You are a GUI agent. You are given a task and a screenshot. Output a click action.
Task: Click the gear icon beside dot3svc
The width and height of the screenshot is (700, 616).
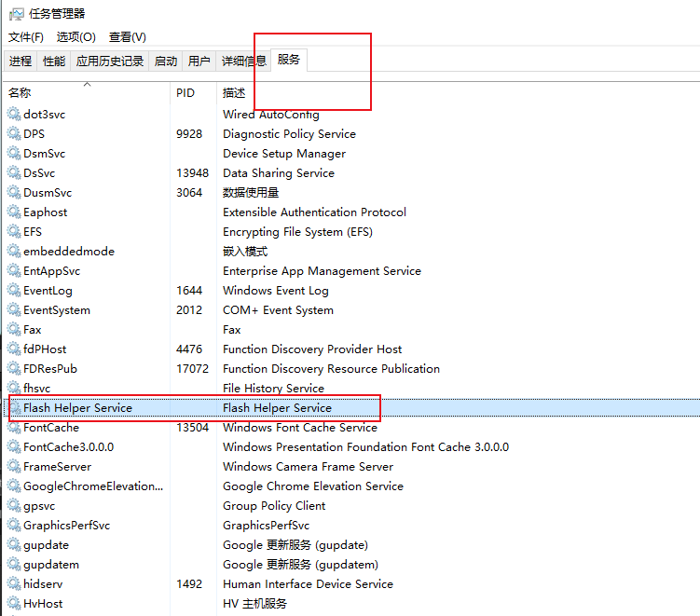[x=14, y=115]
